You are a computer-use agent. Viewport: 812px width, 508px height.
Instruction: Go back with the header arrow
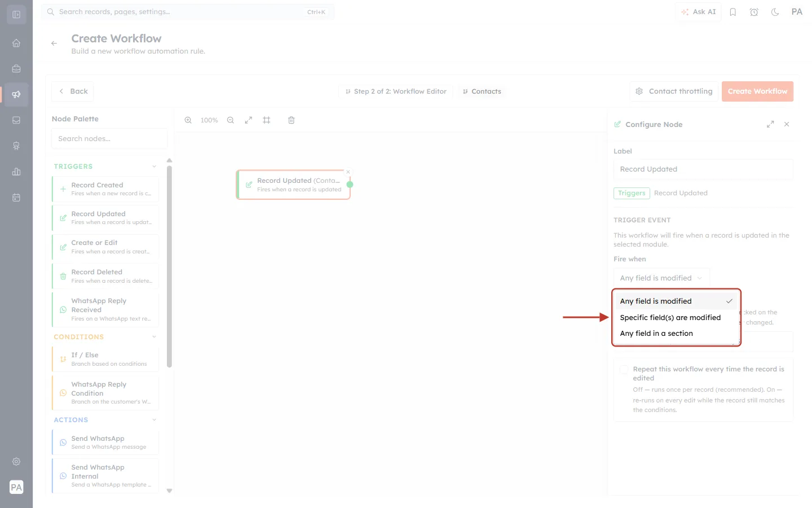coord(54,43)
